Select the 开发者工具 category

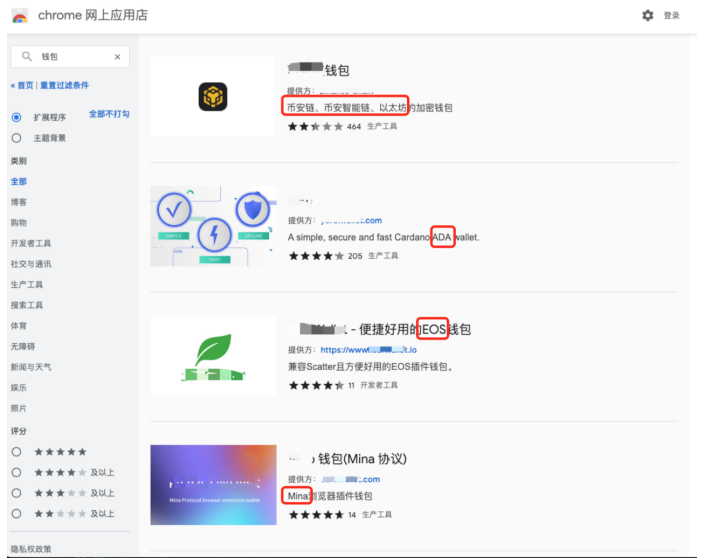pyautogui.click(x=31, y=243)
